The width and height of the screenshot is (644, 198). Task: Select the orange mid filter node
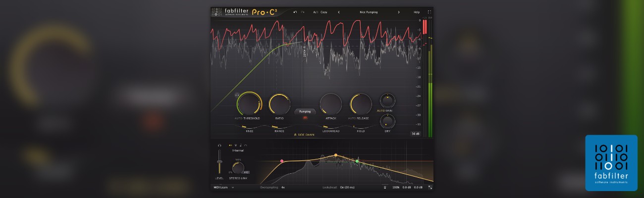[x=335, y=155]
